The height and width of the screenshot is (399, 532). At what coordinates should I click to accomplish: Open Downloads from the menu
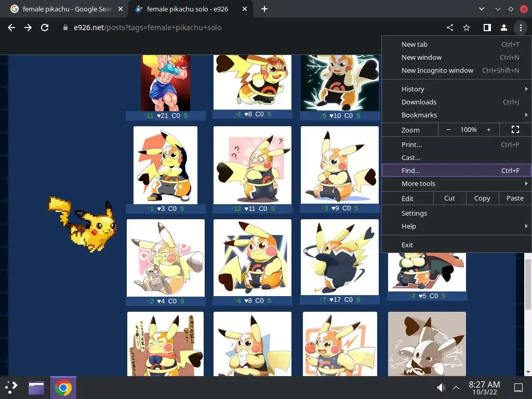pyautogui.click(x=457, y=102)
